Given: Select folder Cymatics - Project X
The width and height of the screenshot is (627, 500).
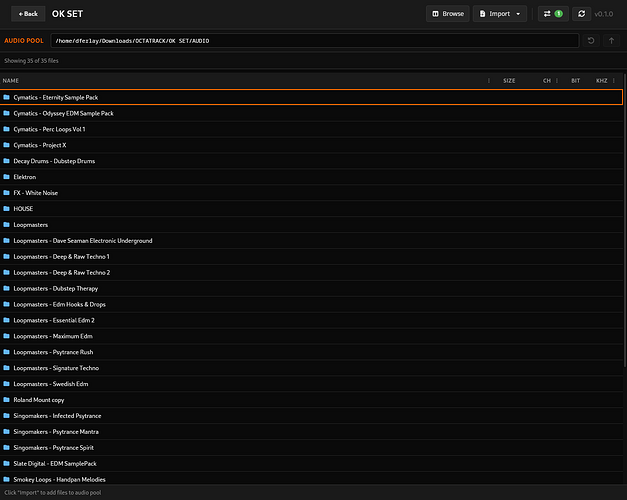Looking at the screenshot, I should pos(311,145).
